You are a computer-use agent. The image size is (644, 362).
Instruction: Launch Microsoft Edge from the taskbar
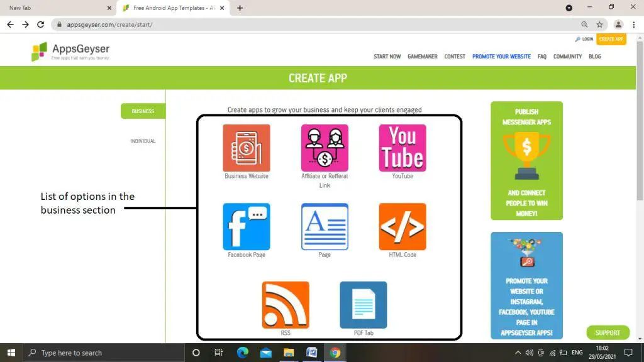point(243,353)
